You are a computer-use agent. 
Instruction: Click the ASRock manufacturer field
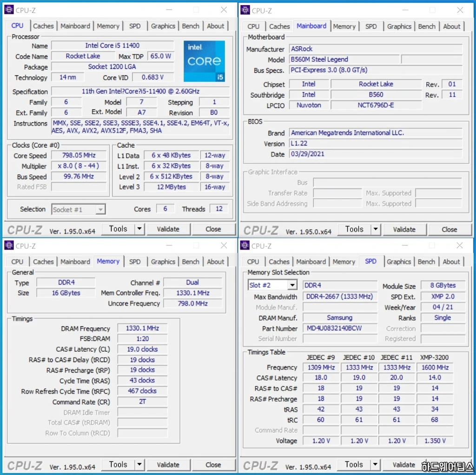pyautogui.click(x=376, y=49)
